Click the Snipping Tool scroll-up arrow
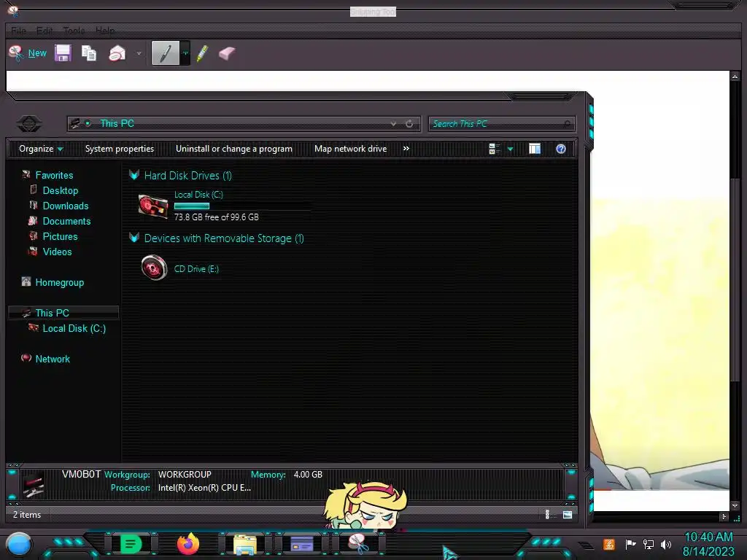The image size is (747, 560). (x=735, y=76)
